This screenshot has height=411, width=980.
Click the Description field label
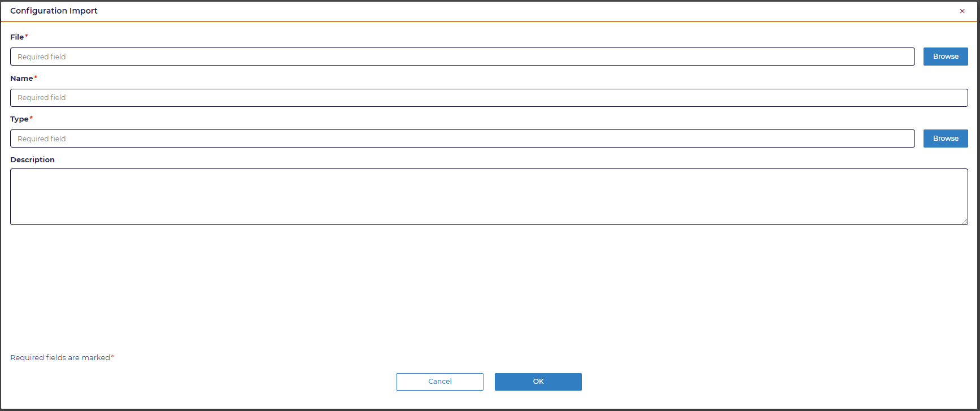[32, 160]
